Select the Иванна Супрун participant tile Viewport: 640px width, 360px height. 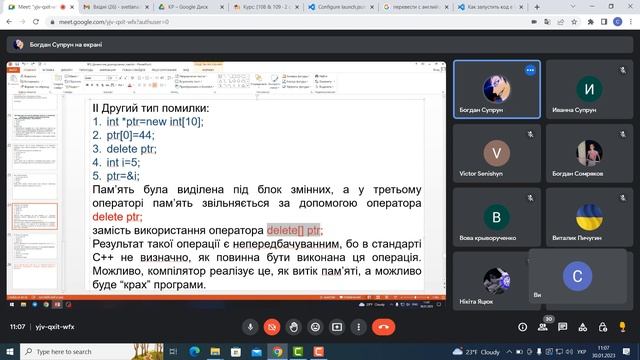(x=589, y=89)
